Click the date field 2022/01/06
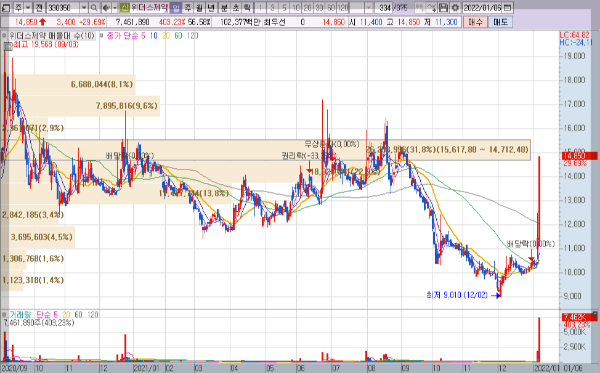The height and width of the screenshot is (373, 600). point(483,7)
